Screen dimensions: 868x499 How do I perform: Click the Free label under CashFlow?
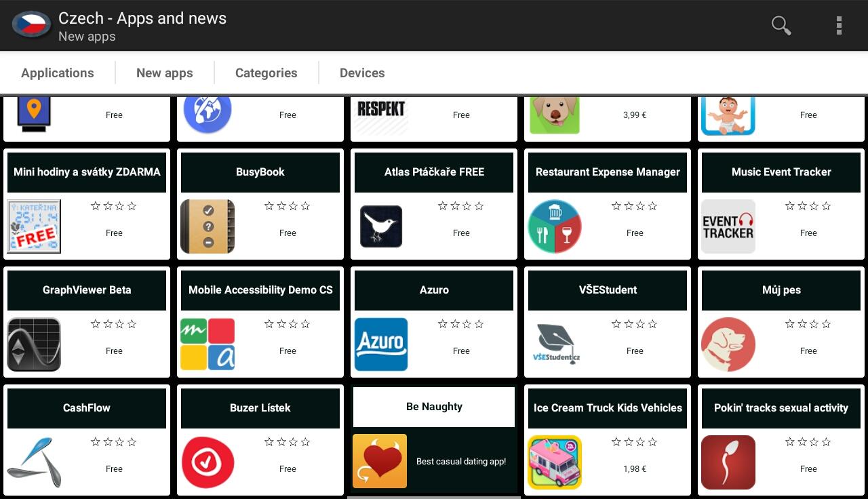point(114,469)
